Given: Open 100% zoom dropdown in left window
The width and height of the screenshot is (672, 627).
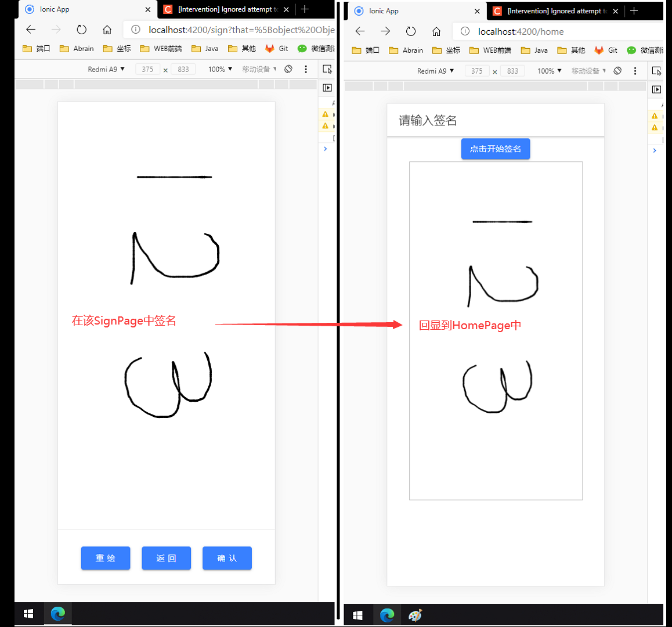Looking at the screenshot, I should (x=220, y=69).
